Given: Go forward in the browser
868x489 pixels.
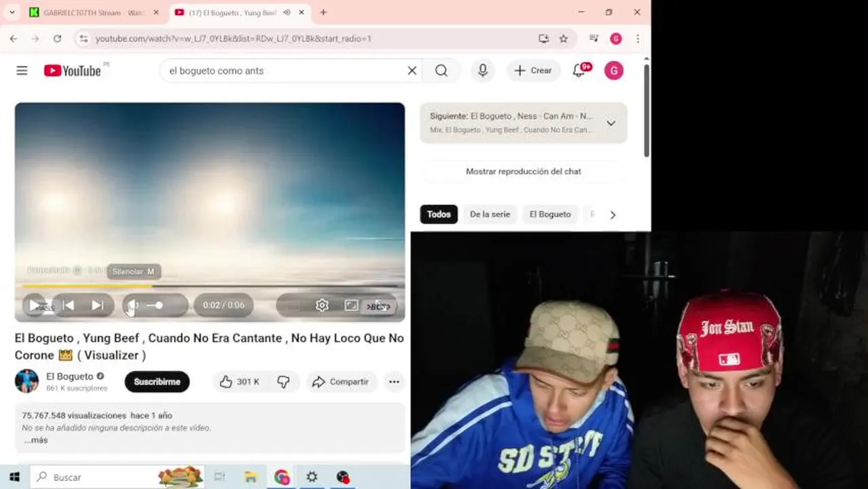Looking at the screenshot, I should 35,39.
